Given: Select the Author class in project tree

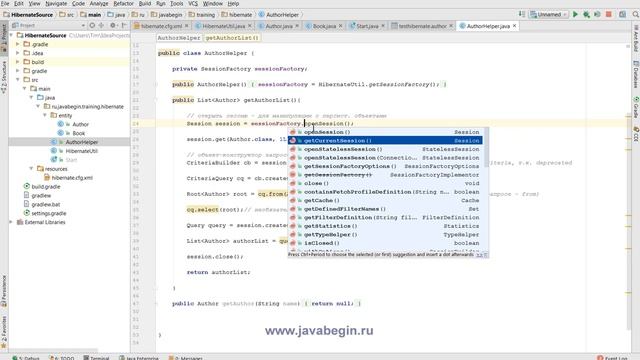Looking at the screenshot, I should [x=80, y=124].
